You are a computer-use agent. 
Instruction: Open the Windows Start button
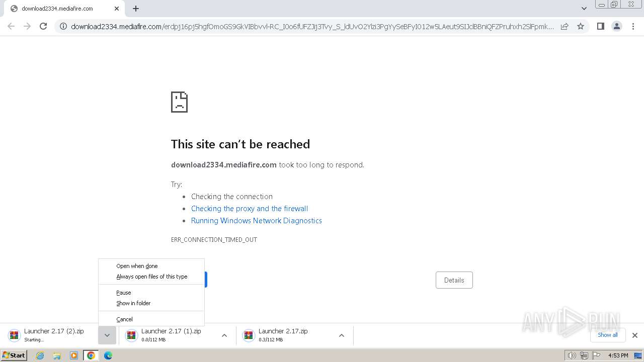click(x=14, y=355)
